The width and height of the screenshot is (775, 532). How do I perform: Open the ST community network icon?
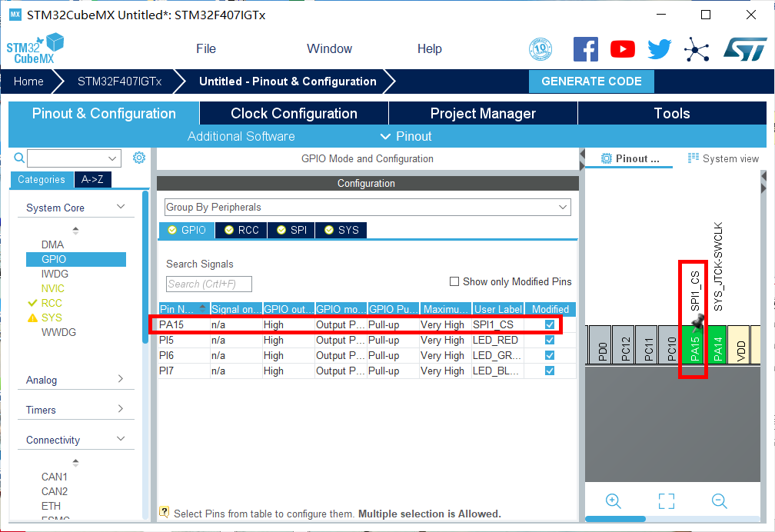pyautogui.click(x=697, y=49)
